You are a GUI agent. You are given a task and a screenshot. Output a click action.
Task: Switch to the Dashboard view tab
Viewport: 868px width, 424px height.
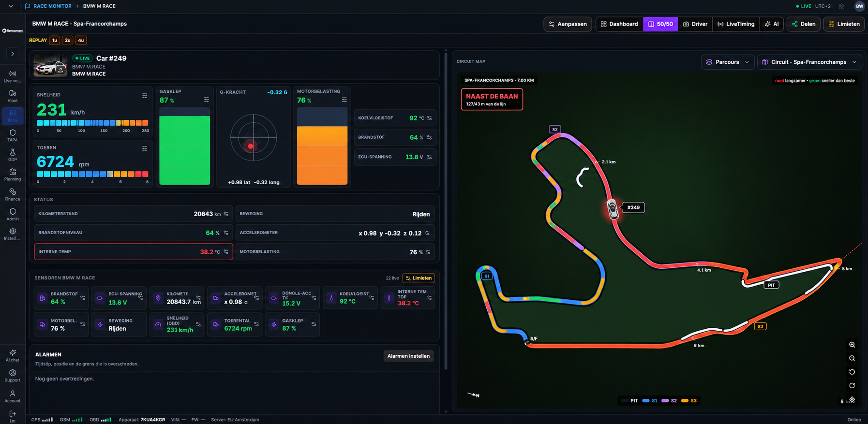pyautogui.click(x=619, y=24)
